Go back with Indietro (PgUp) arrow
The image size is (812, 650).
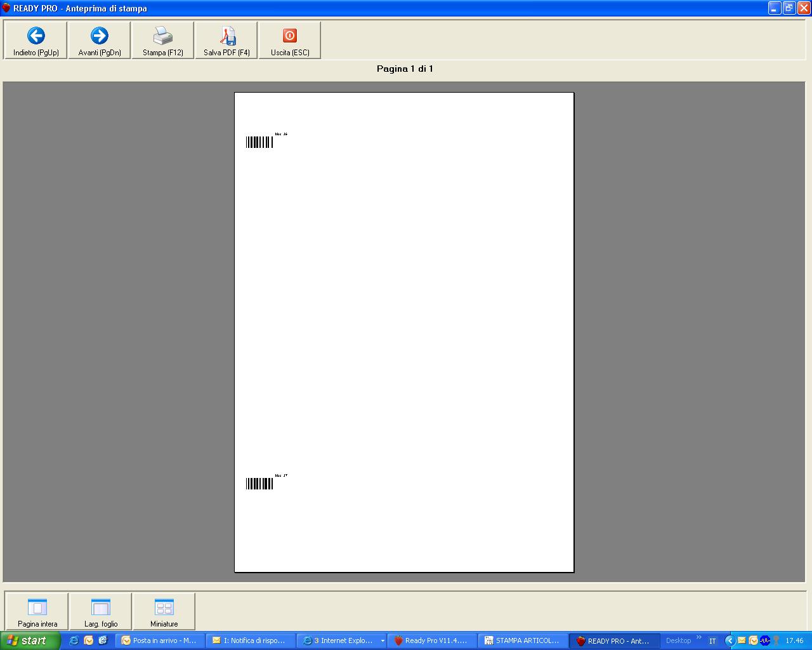tap(36, 41)
